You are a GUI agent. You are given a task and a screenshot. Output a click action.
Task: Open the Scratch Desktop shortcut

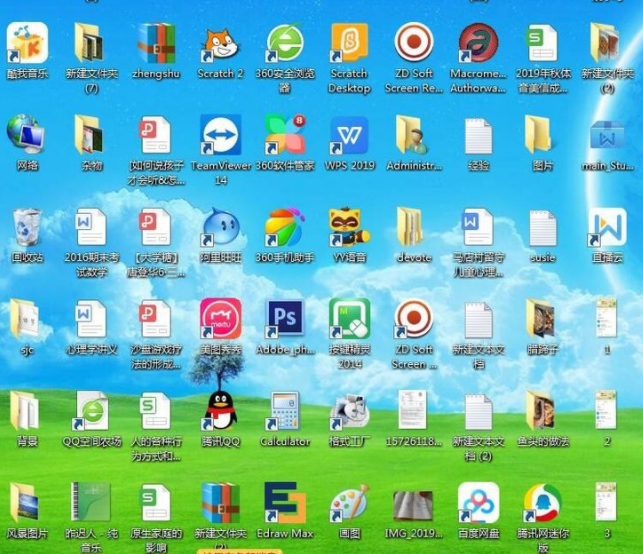click(x=349, y=45)
